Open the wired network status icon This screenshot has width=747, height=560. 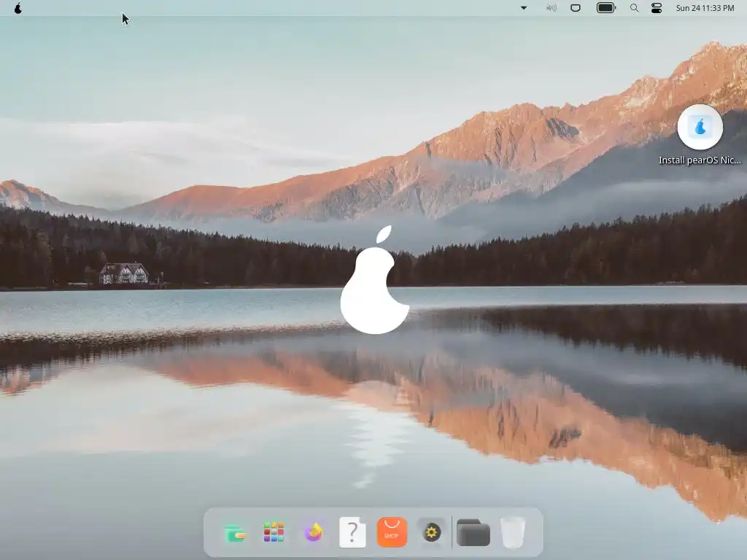coord(576,8)
